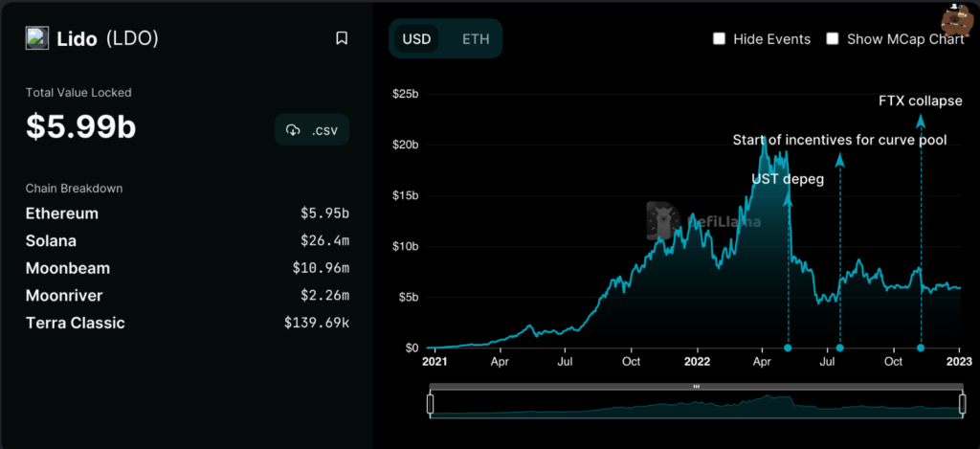Click the FTX collapse event marker dot
This screenshot has width=980, height=449.
pyautogui.click(x=921, y=348)
